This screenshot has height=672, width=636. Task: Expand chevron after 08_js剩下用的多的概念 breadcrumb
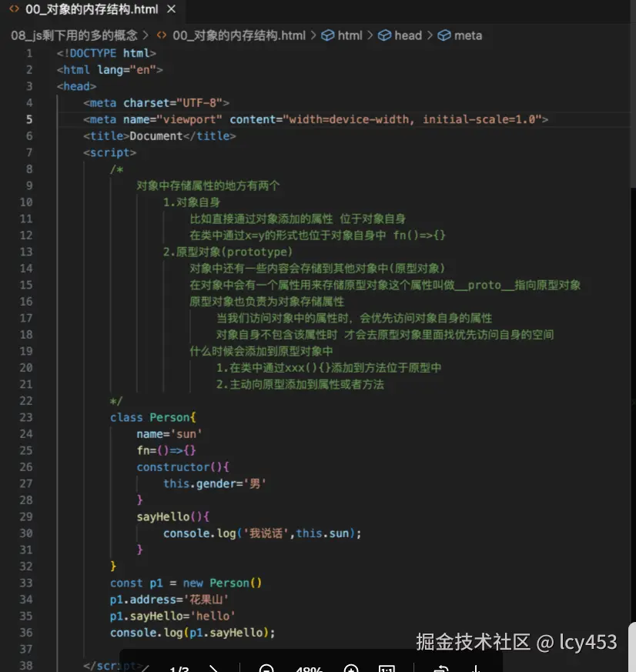[x=146, y=35]
